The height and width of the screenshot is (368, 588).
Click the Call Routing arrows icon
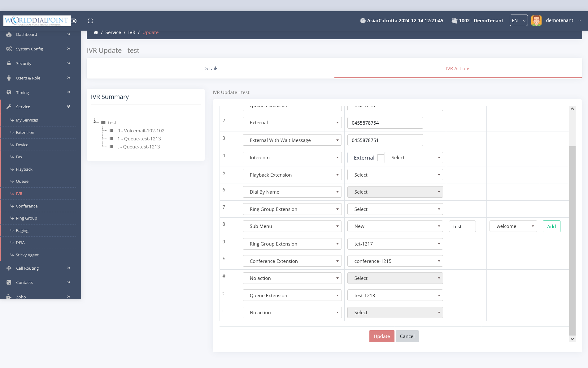[9, 268]
